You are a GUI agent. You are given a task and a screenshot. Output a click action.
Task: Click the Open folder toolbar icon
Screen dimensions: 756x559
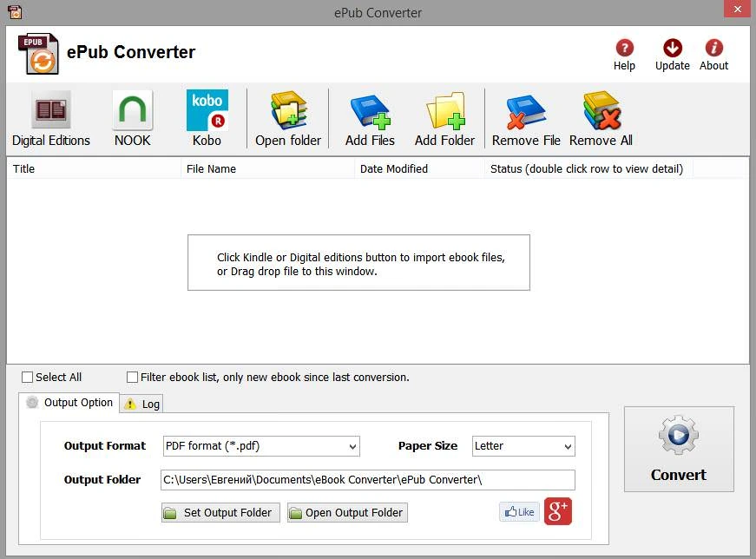(x=288, y=111)
